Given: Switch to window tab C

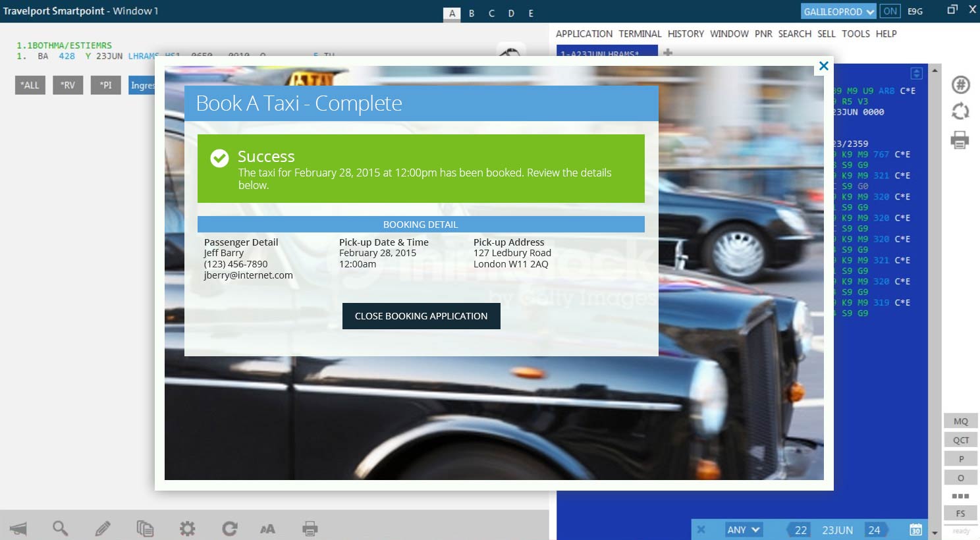Looking at the screenshot, I should pyautogui.click(x=491, y=13).
